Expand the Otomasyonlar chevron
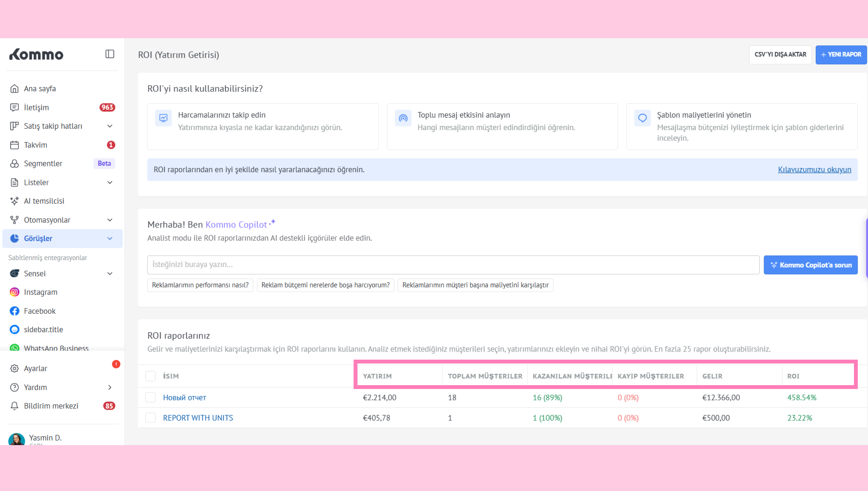Image resolution: width=868 pixels, height=491 pixels. click(x=110, y=220)
